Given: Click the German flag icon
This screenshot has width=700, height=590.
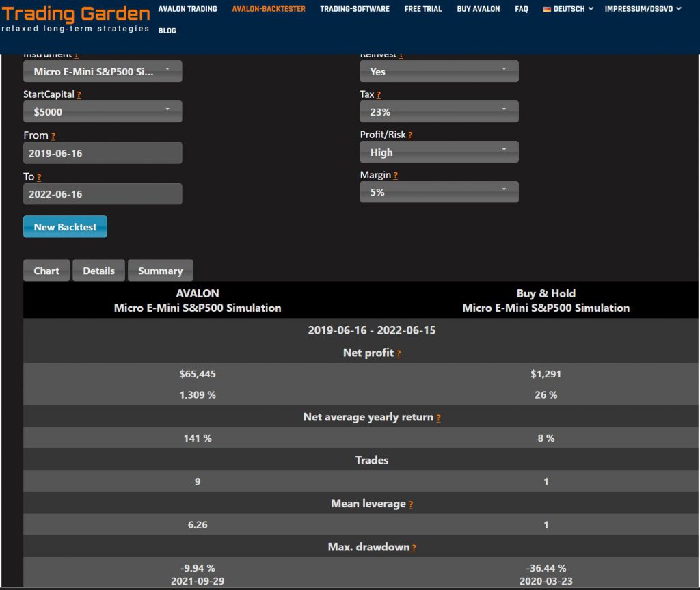Looking at the screenshot, I should point(547,9).
